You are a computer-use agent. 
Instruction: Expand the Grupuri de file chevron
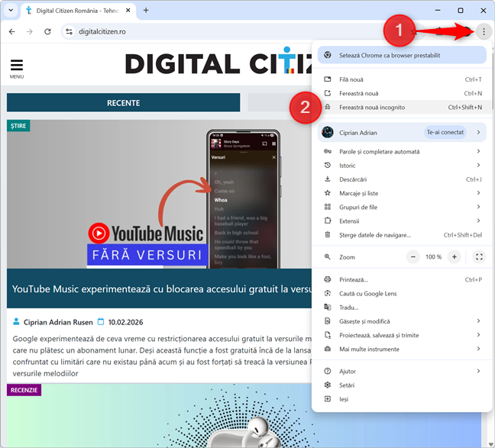tap(479, 207)
